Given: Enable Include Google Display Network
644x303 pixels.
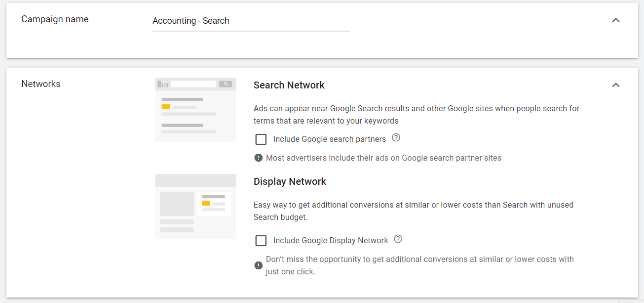Looking at the screenshot, I should pyautogui.click(x=261, y=240).
